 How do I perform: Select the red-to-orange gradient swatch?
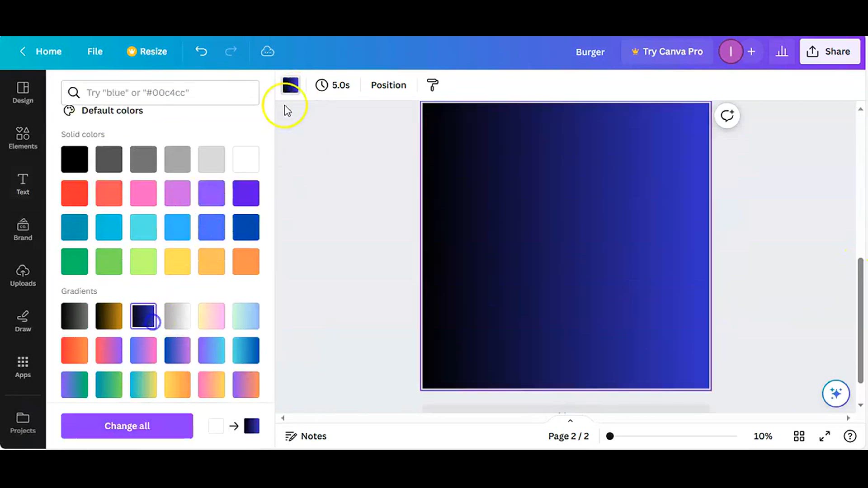(75, 350)
